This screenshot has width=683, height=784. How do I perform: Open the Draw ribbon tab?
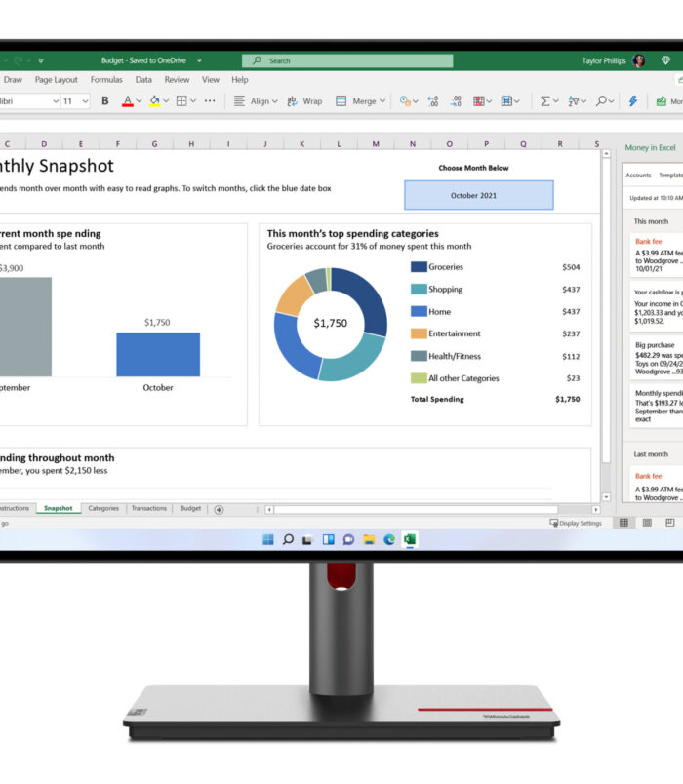click(13, 80)
